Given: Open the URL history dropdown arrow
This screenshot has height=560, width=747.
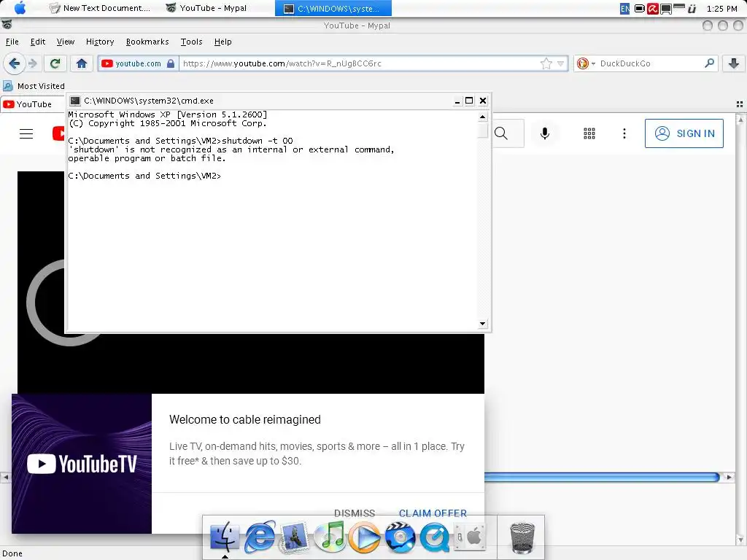Looking at the screenshot, I should (561, 63).
